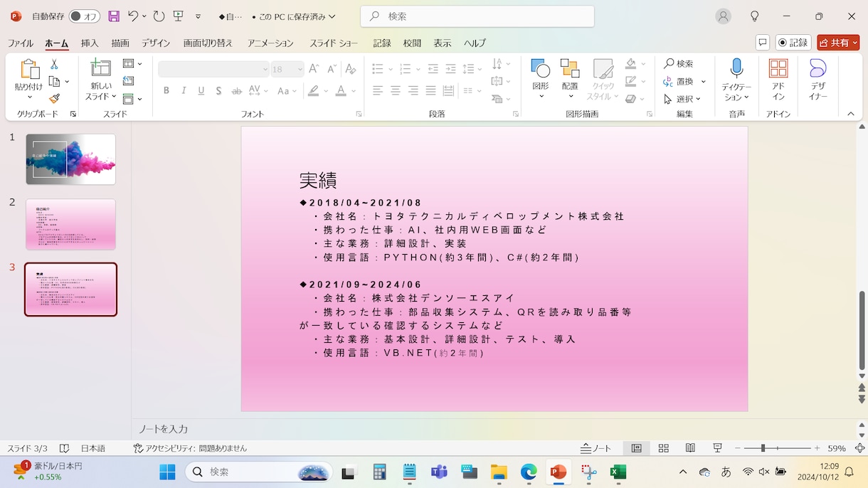The width and height of the screenshot is (868, 488).
Task: Click the Find (検索) icon in Editing group
Action: pyautogui.click(x=679, y=63)
